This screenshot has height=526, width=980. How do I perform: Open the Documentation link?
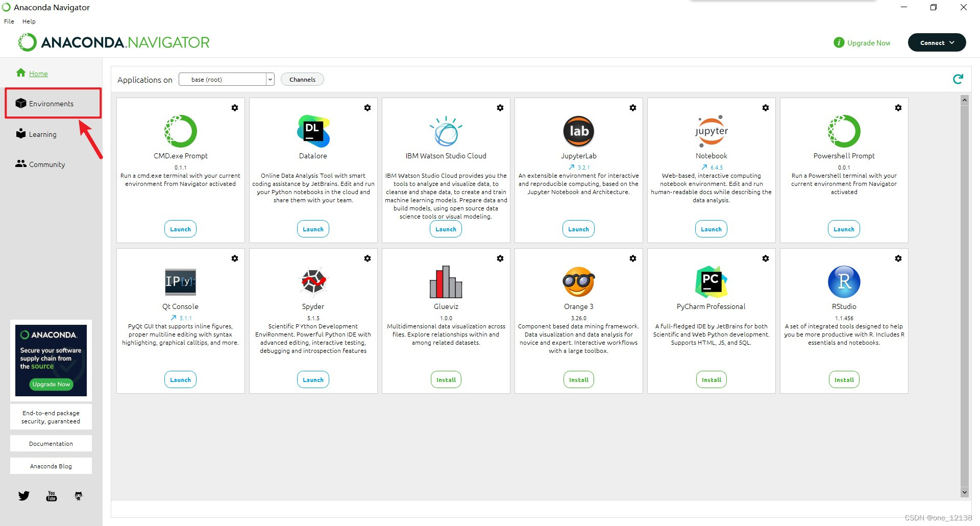click(x=51, y=443)
